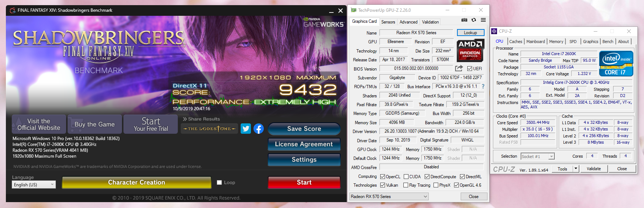Select CPU-Z CPU tab
Viewport: 644px width, 208px height.
499,41
